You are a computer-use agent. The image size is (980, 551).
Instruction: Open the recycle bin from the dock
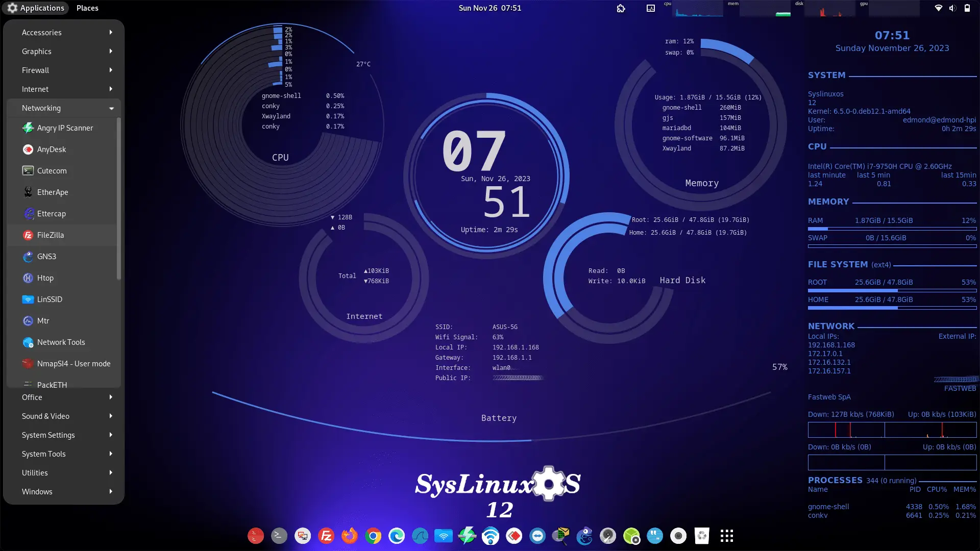702,536
